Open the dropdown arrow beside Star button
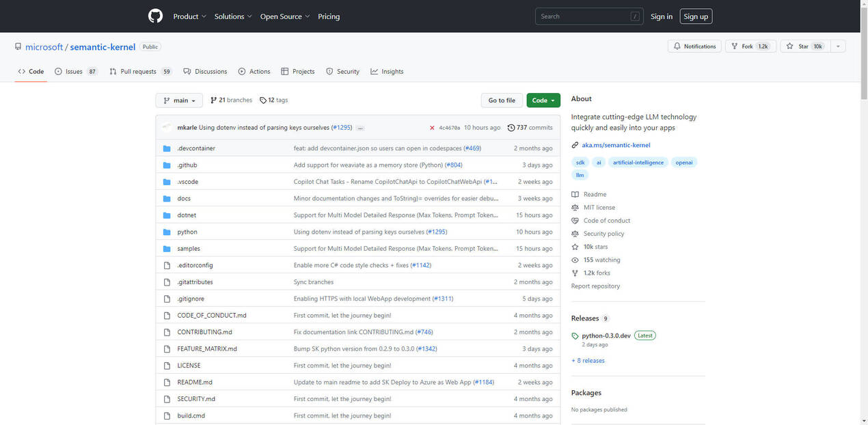The width and height of the screenshot is (868, 425). (838, 46)
